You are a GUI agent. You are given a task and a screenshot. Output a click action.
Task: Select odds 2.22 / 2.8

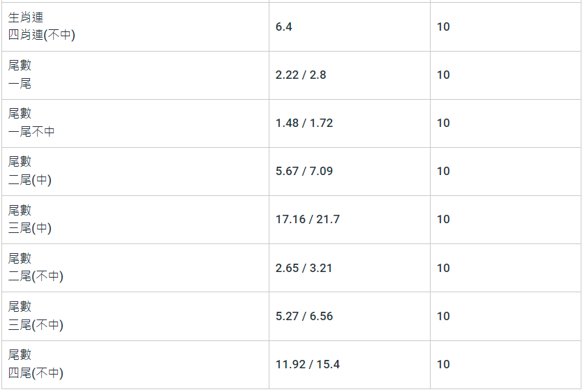click(x=301, y=75)
